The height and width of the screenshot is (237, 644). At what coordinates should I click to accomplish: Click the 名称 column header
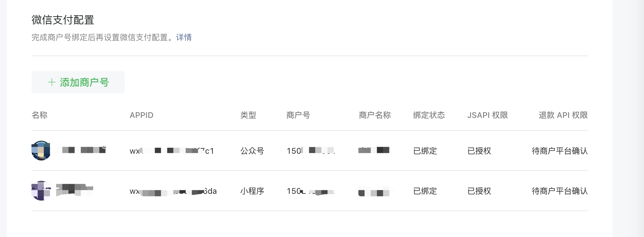(x=39, y=115)
